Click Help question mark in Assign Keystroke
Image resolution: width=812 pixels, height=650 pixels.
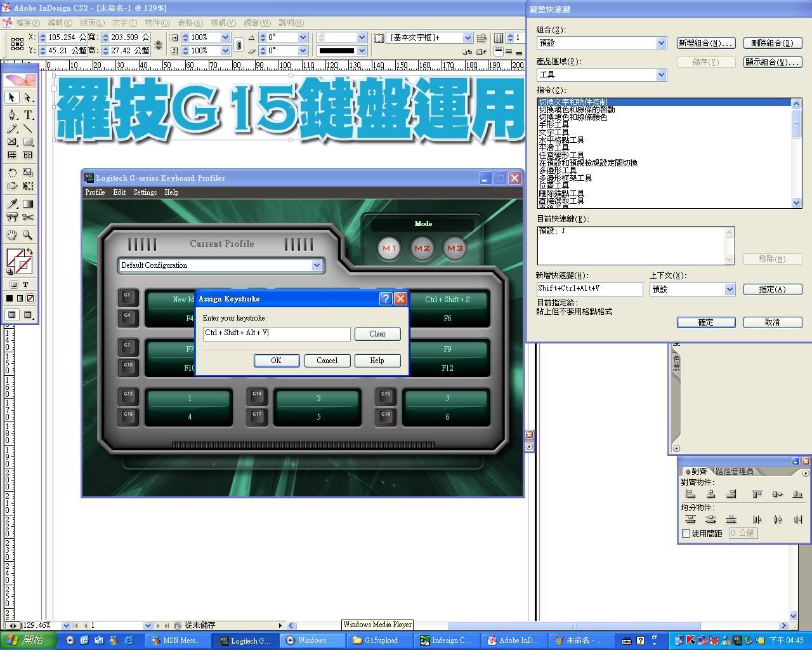click(x=386, y=298)
